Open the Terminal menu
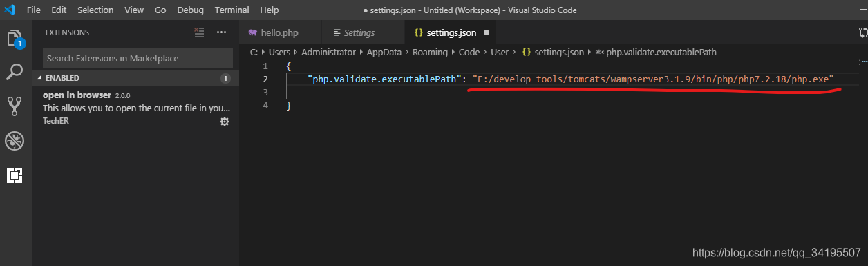 tap(232, 10)
